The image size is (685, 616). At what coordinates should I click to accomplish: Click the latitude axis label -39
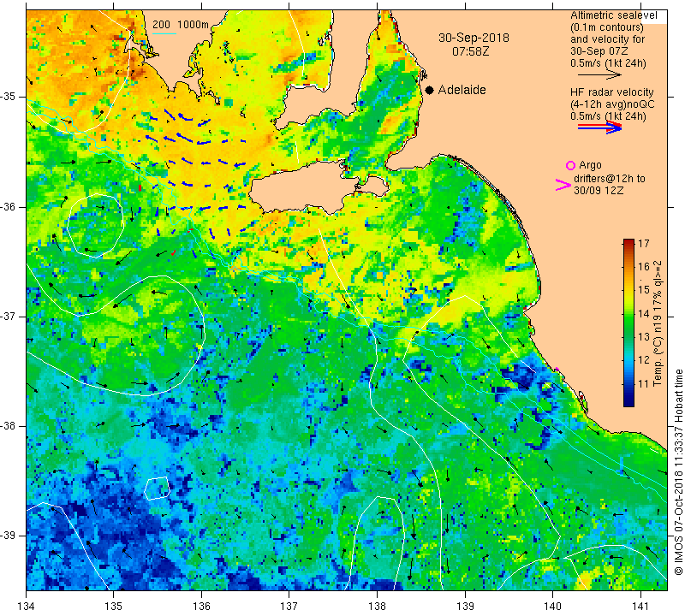pyautogui.click(x=8, y=536)
